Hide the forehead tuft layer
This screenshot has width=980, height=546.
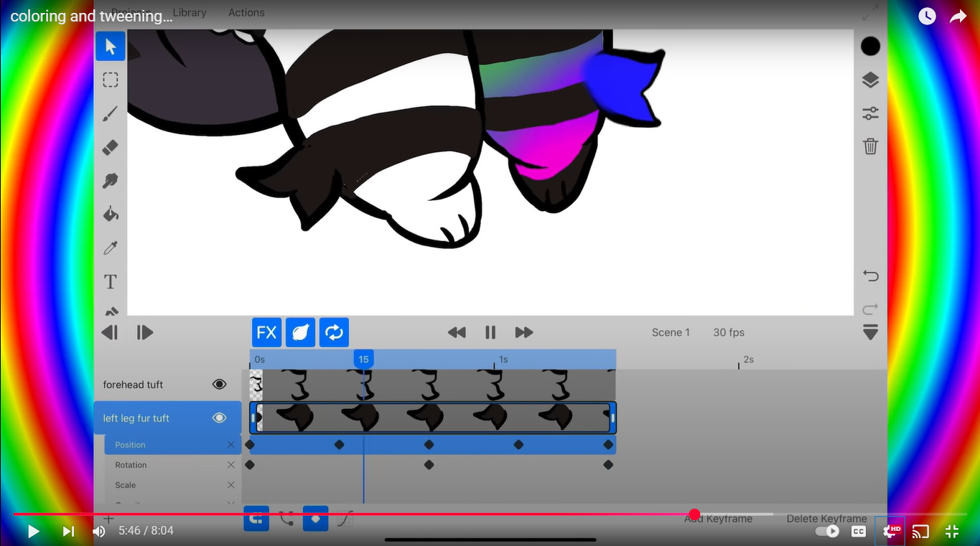220,385
